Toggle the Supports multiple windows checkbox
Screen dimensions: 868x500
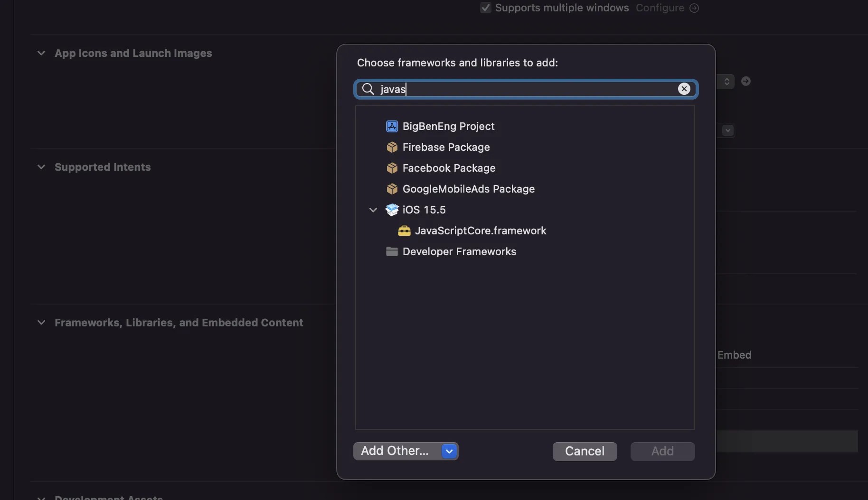[x=485, y=8]
